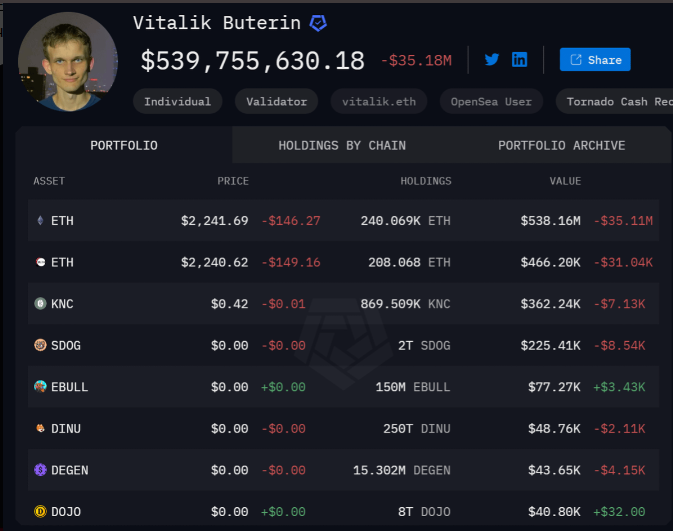Open the Portfolio Archive tab
This screenshot has width=673, height=531.
point(561,145)
